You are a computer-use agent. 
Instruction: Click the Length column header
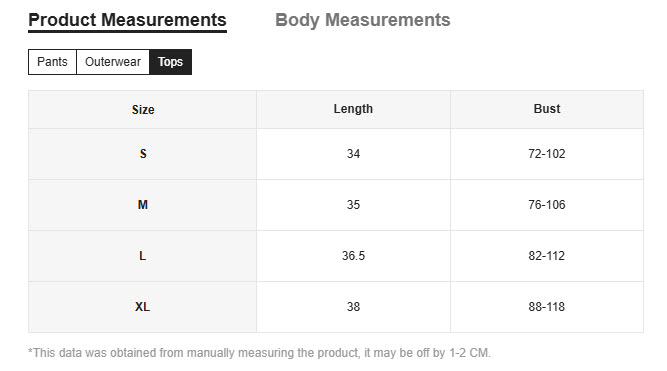pos(353,109)
